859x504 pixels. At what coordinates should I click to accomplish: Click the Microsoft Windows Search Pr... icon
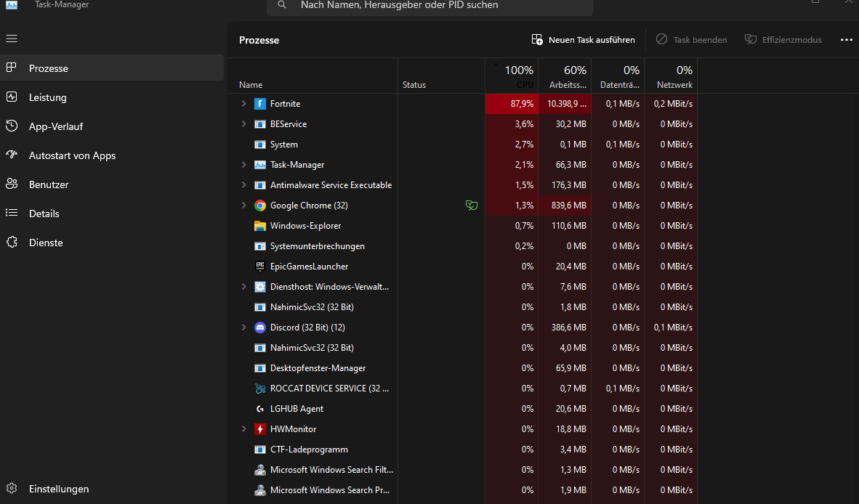(x=260, y=489)
